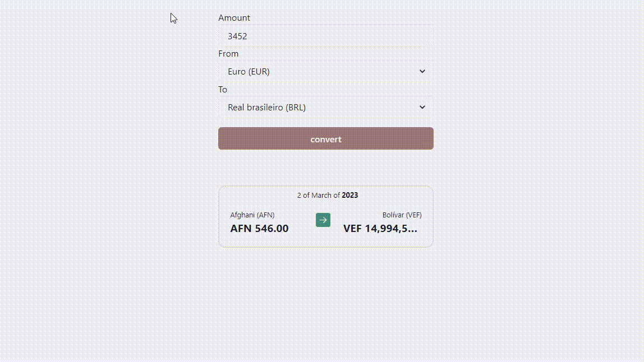Click the From field label

(x=228, y=53)
